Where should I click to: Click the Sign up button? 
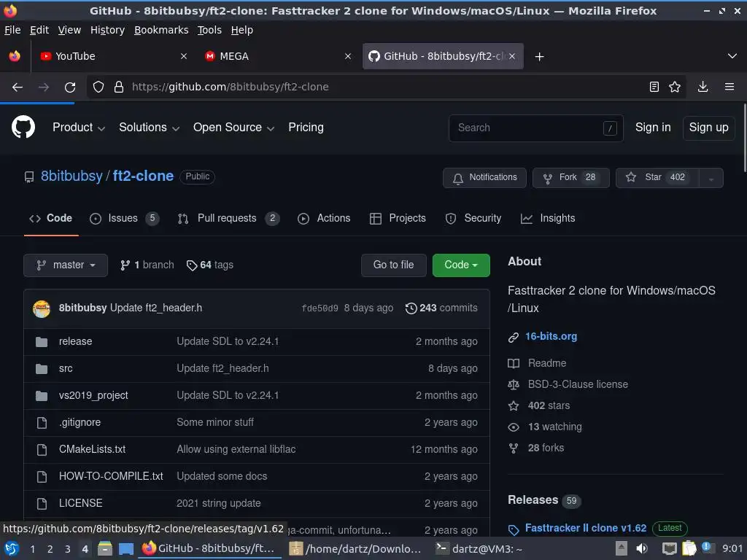click(x=708, y=128)
